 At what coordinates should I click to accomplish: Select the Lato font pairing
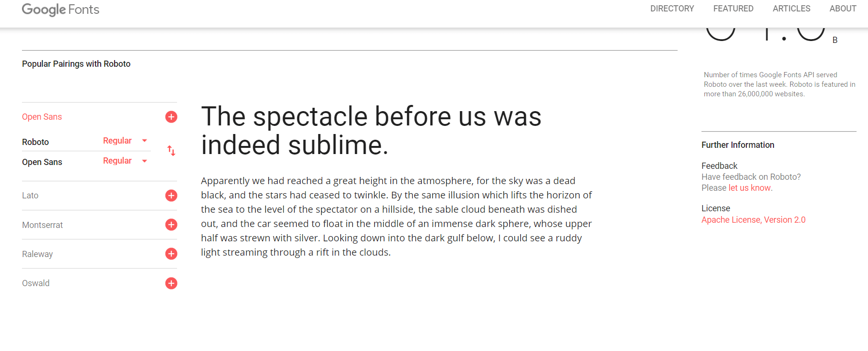[x=30, y=196]
